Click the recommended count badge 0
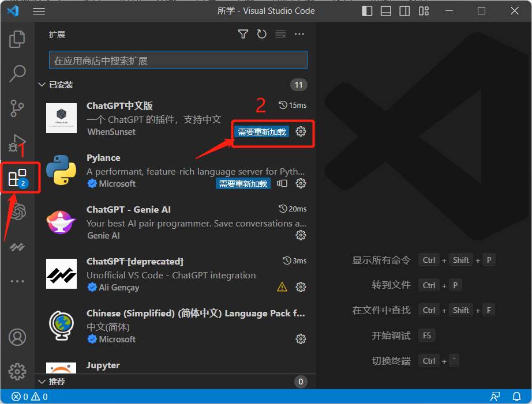 301,382
